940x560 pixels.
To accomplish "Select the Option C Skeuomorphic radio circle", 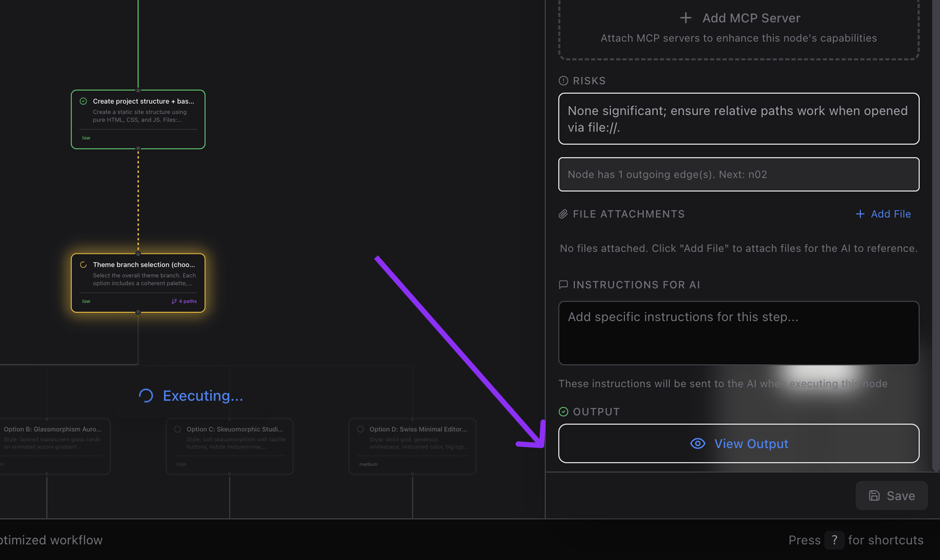I will pos(177,429).
